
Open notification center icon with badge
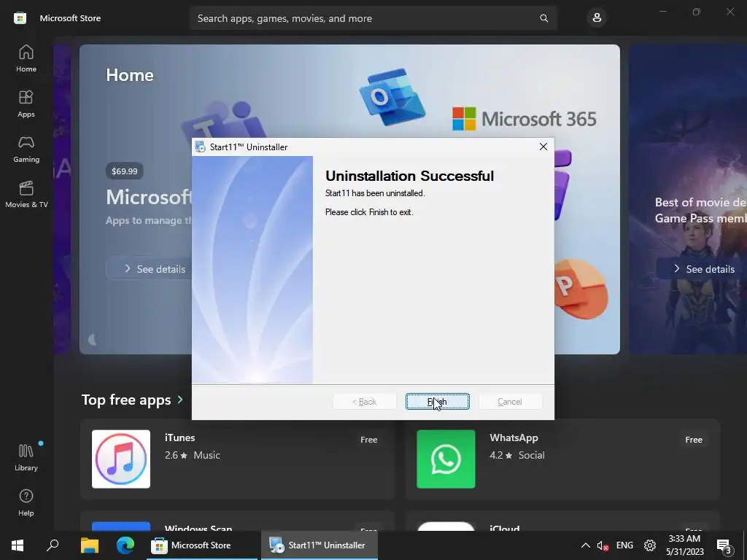click(724, 545)
